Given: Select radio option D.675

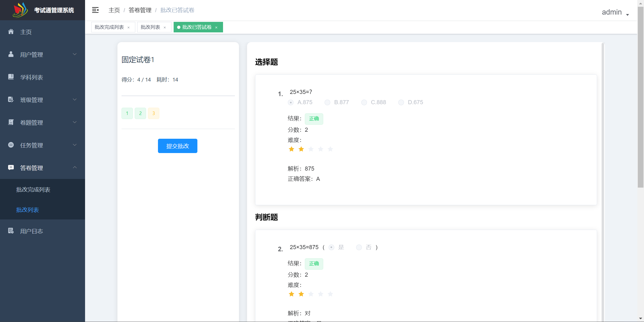Looking at the screenshot, I should click(401, 102).
